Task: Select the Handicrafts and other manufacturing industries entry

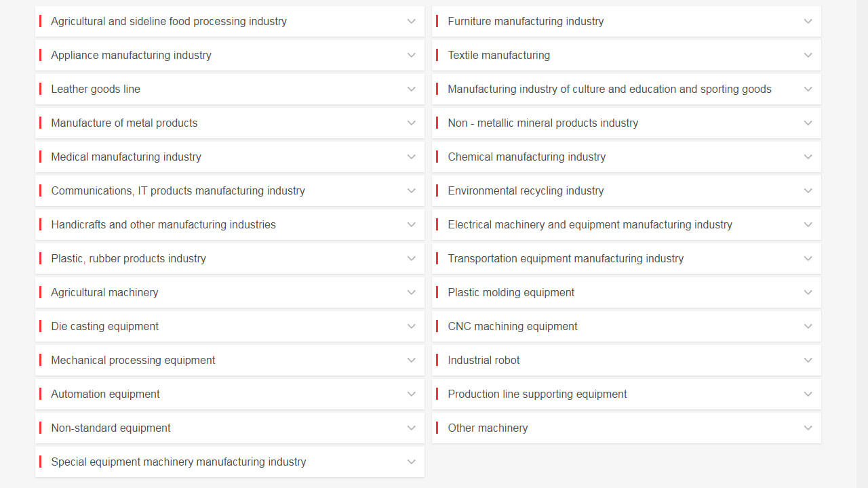Action: point(230,224)
